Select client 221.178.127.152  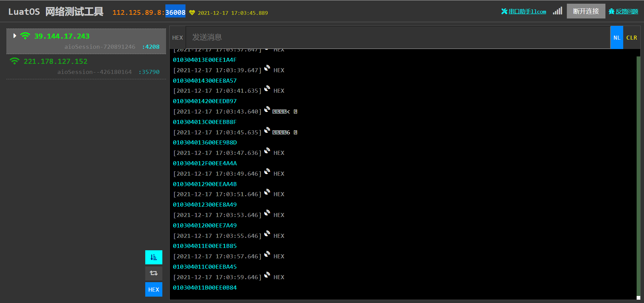86,67
